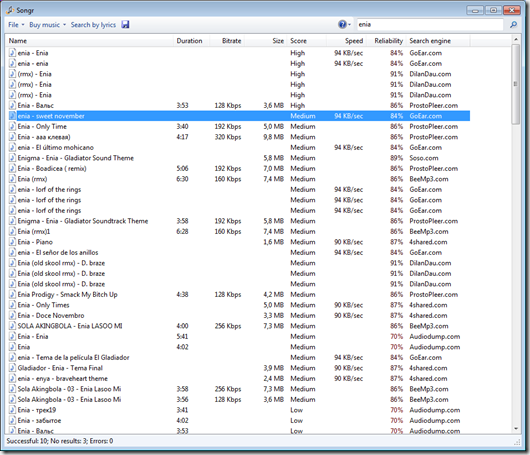Open the help question mark icon
Image resolution: width=530 pixels, height=455 pixels.
[x=342, y=25]
